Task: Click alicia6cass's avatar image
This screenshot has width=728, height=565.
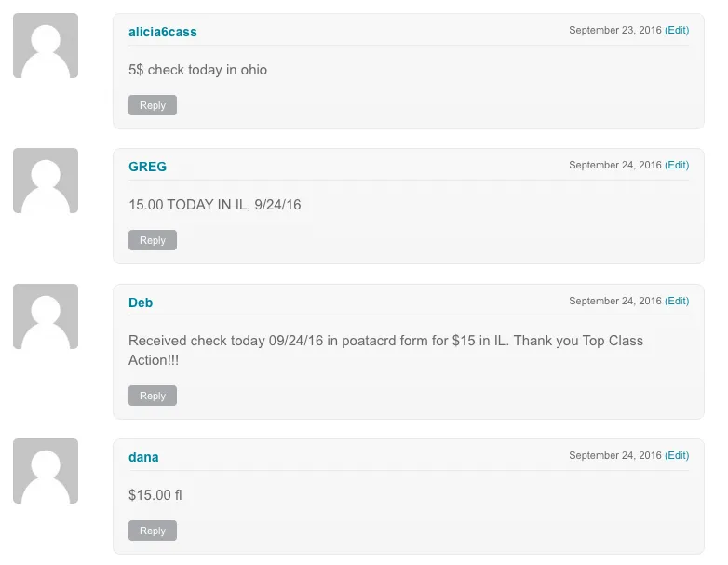Action: click(x=46, y=46)
